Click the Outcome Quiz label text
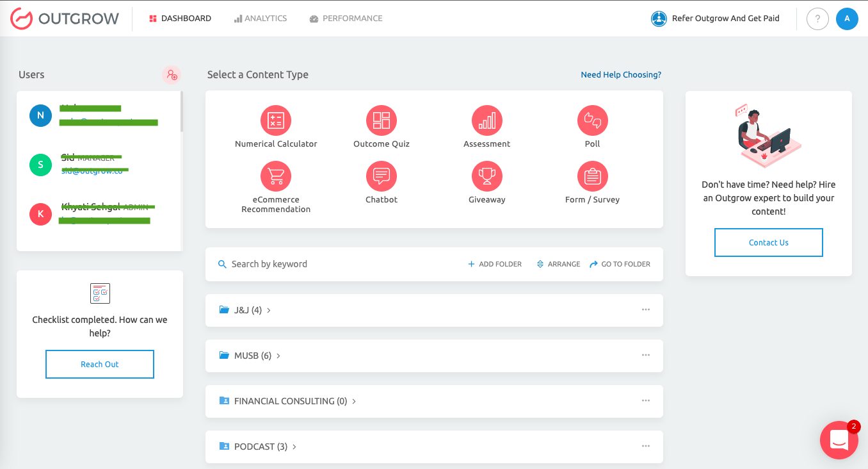The image size is (868, 469). pyautogui.click(x=382, y=144)
